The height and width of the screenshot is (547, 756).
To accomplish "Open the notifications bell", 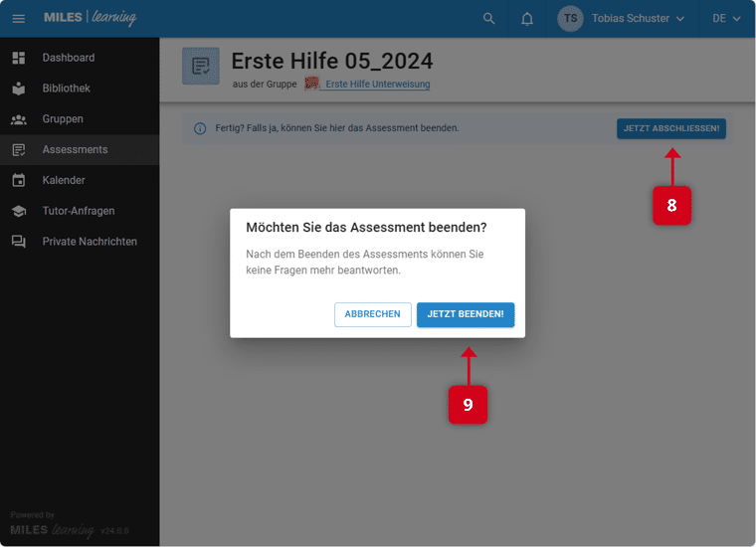I will [527, 19].
